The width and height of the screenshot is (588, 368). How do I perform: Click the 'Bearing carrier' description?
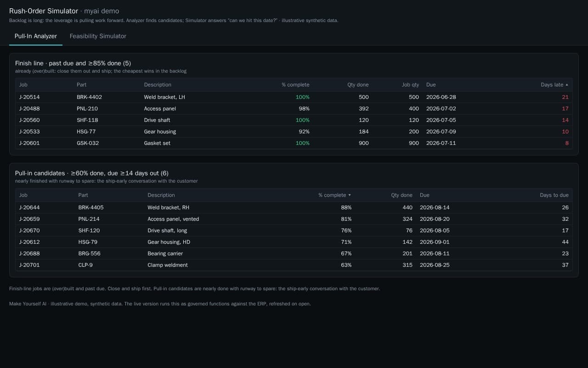click(x=165, y=253)
